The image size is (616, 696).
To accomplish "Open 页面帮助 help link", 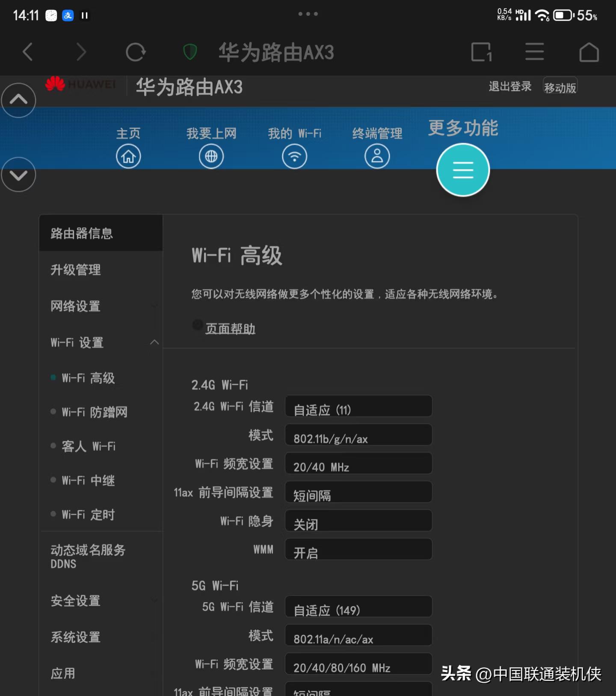I will [x=230, y=329].
